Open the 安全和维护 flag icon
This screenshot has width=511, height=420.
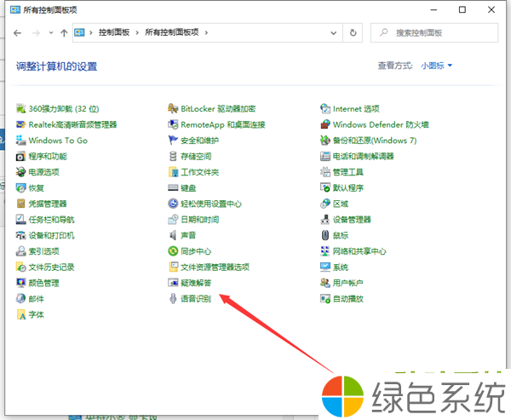pyautogui.click(x=173, y=141)
